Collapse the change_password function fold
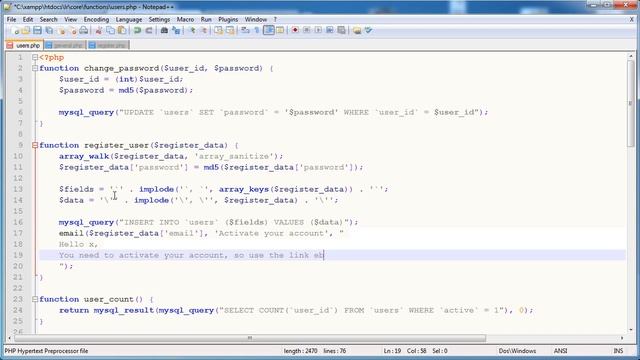640x360 pixels. (35, 69)
